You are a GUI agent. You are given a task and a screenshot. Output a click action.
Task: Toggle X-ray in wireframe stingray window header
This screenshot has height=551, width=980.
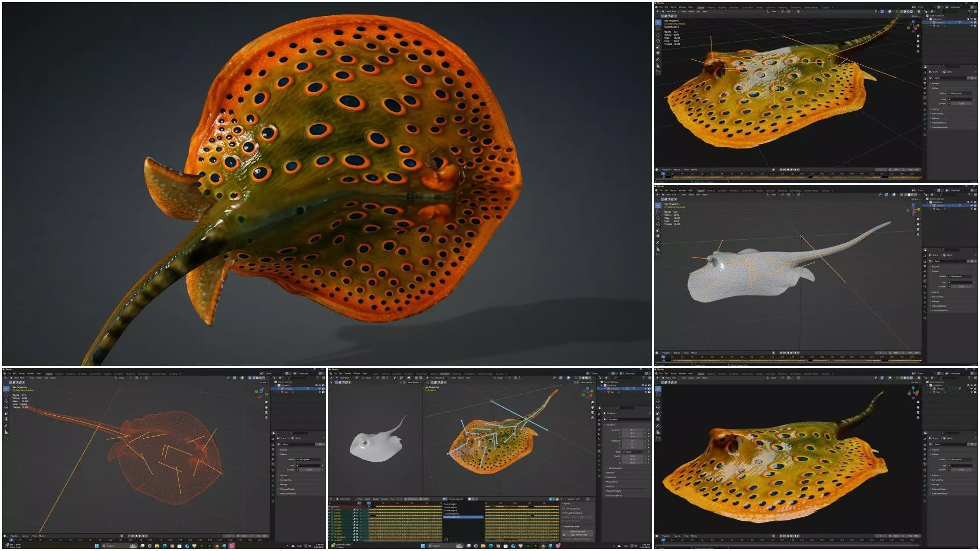pos(250,378)
